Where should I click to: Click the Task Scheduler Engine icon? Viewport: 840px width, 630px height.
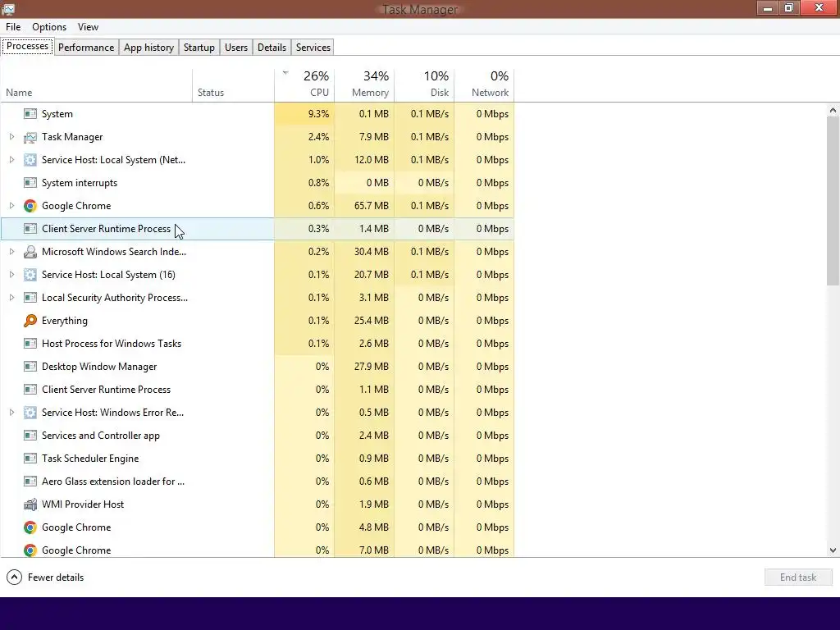[30, 459]
